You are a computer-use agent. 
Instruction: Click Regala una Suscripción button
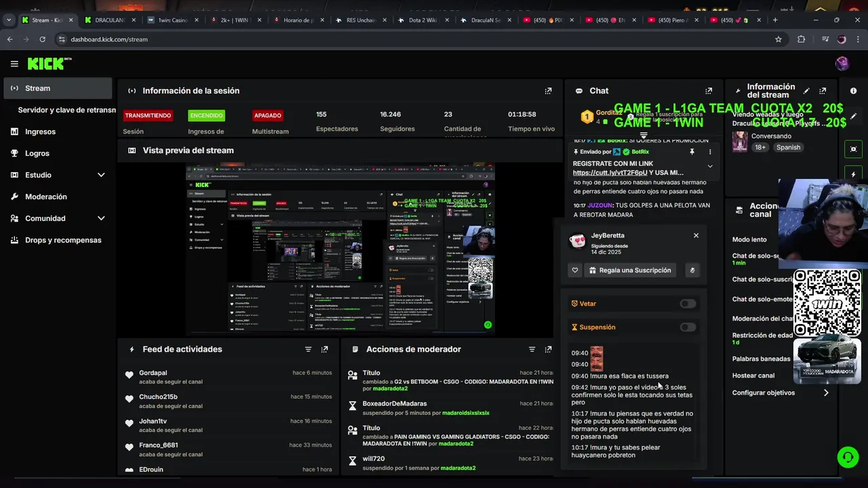click(x=630, y=270)
